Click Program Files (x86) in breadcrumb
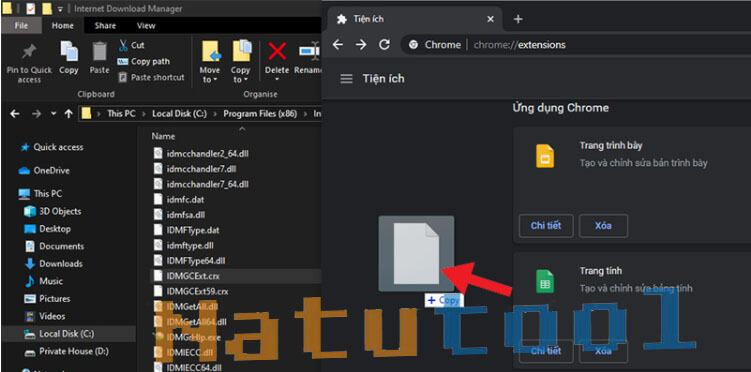 pyautogui.click(x=260, y=114)
